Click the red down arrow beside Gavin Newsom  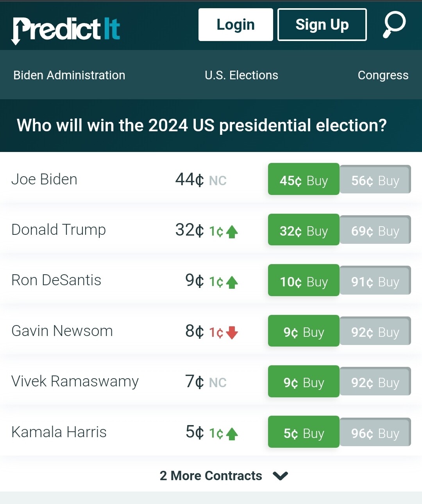tap(232, 332)
